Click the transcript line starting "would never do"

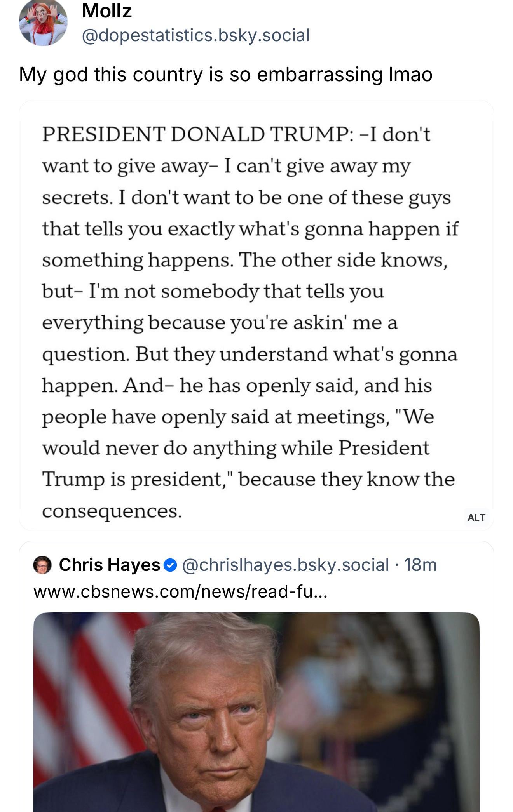[236, 448]
